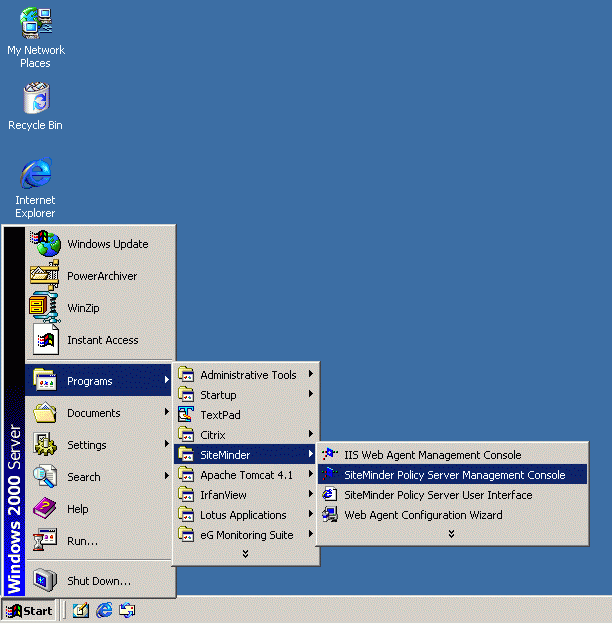Expand the Administrative Tools submenu arrow

311,374
